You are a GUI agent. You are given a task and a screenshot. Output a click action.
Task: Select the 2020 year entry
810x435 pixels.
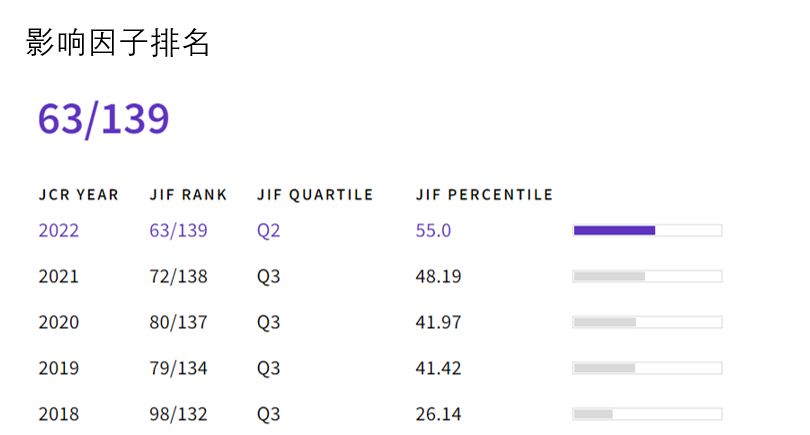tap(59, 323)
